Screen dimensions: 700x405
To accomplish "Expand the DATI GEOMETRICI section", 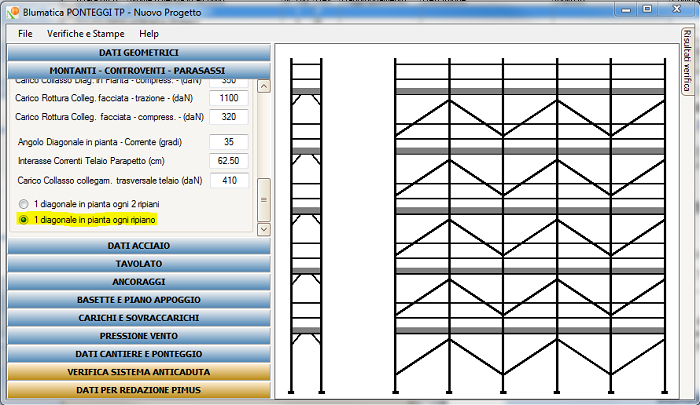I will (x=139, y=52).
